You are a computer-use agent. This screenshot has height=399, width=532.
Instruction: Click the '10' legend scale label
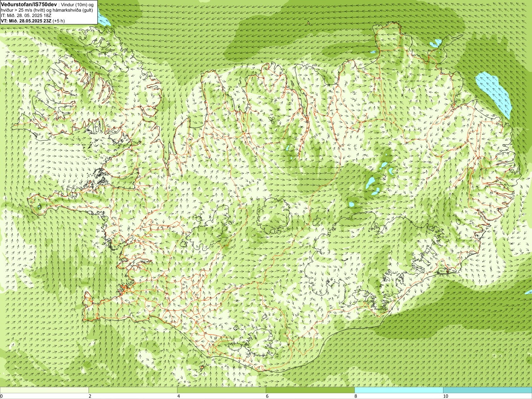(x=446, y=396)
